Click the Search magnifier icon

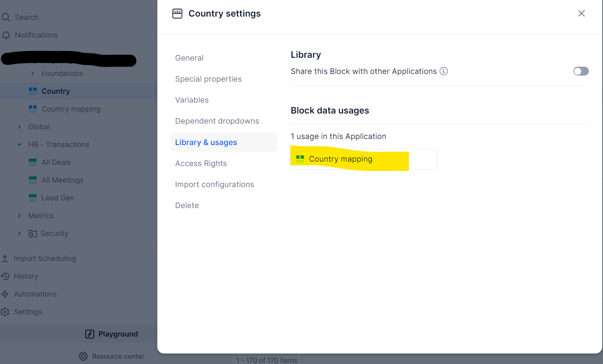click(x=6, y=17)
